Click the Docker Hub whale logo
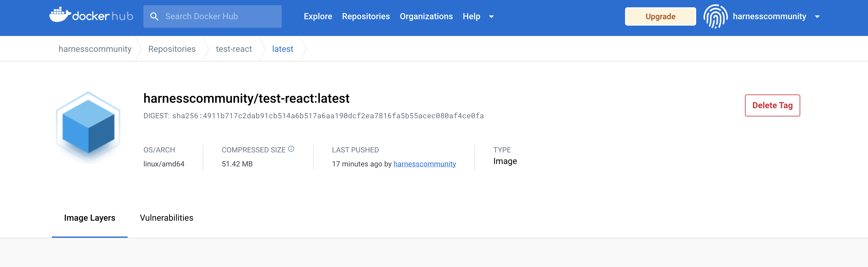868x267 pixels. pos(91,15)
